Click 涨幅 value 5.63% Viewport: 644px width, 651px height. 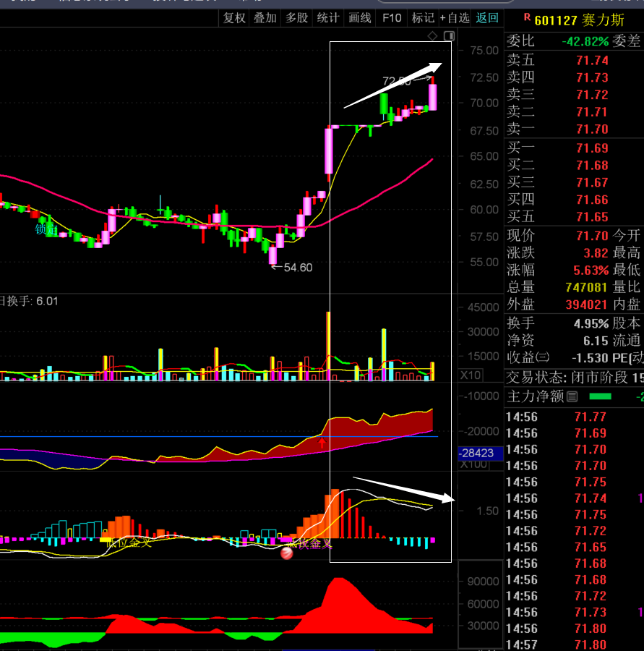[591, 271]
